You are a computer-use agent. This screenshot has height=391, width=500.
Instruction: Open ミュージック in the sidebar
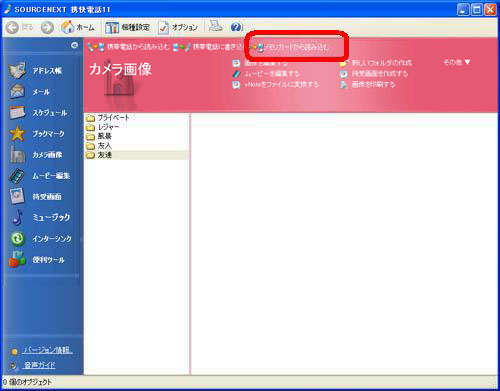40,217
